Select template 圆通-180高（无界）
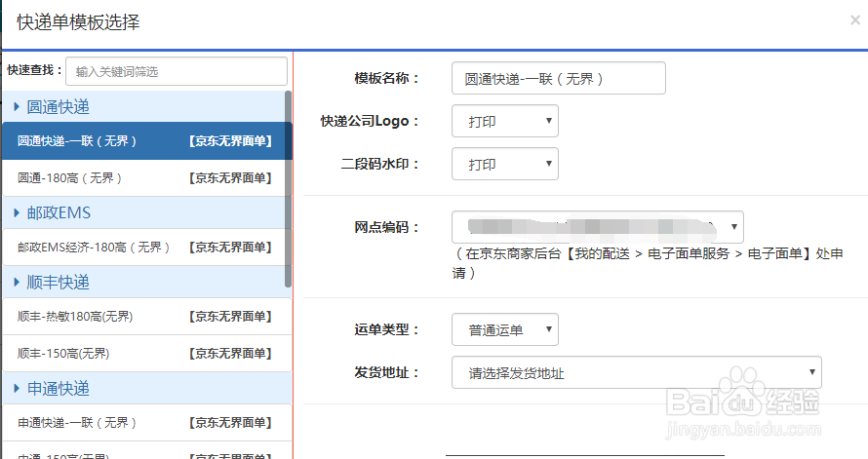 (x=147, y=178)
